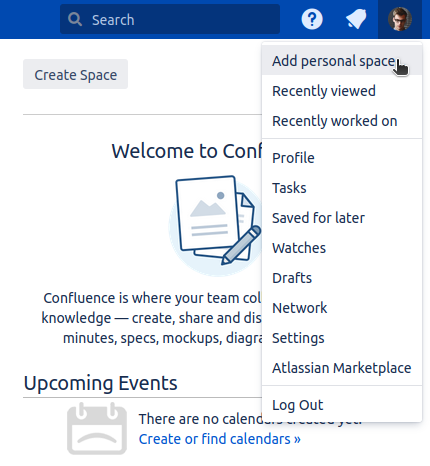Click the document and pencil welcome illustration
The height and width of the screenshot is (466, 430).
tap(215, 226)
